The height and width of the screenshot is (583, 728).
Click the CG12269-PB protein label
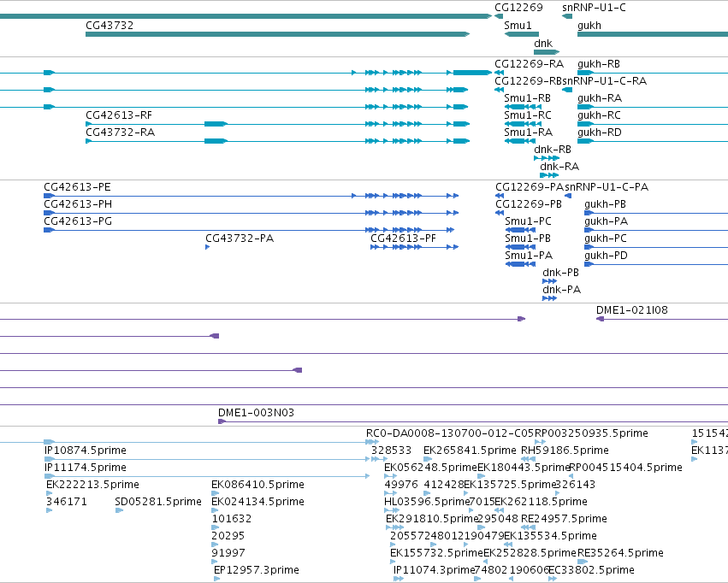(x=529, y=204)
